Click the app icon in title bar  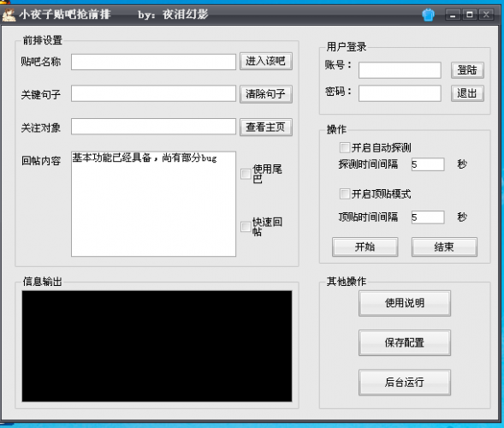(9, 15)
